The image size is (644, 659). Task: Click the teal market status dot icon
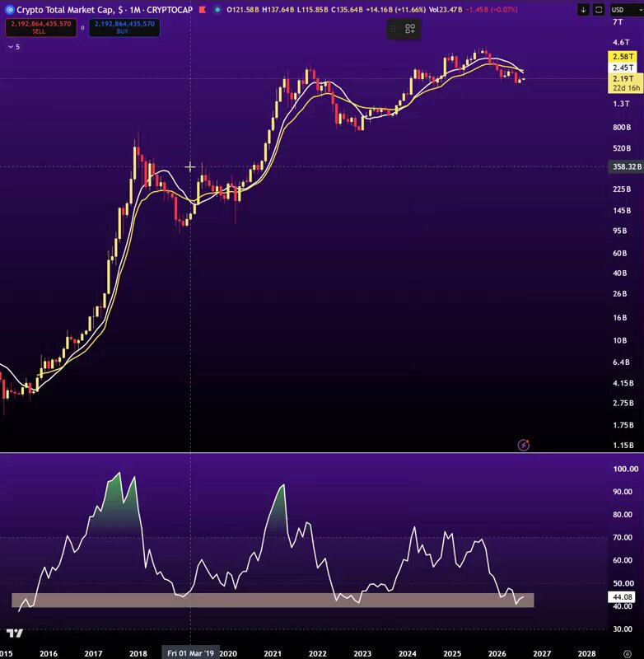coord(217,10)
